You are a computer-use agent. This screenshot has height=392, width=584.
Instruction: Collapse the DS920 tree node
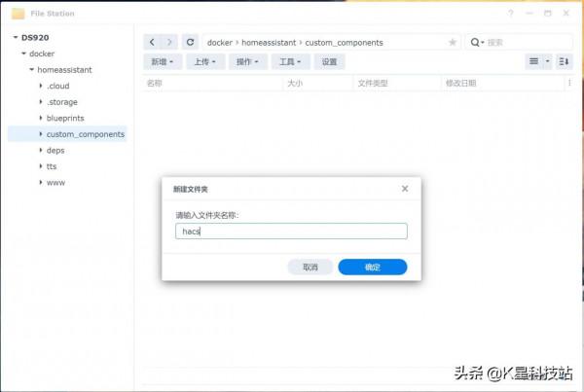tap(16, 37)
